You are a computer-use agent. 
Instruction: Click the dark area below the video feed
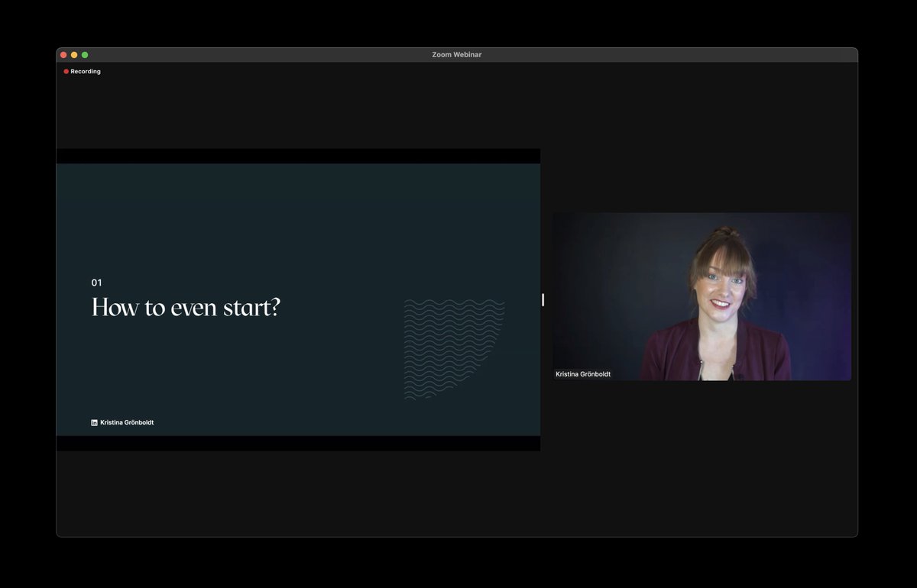tap(702, 458)
